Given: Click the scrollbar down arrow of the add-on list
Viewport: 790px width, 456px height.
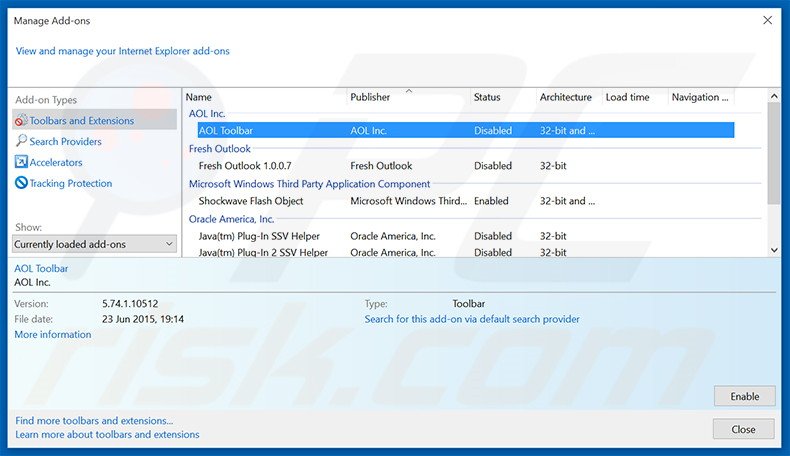Looking at the screenshot, I should (x=774, y=250).
